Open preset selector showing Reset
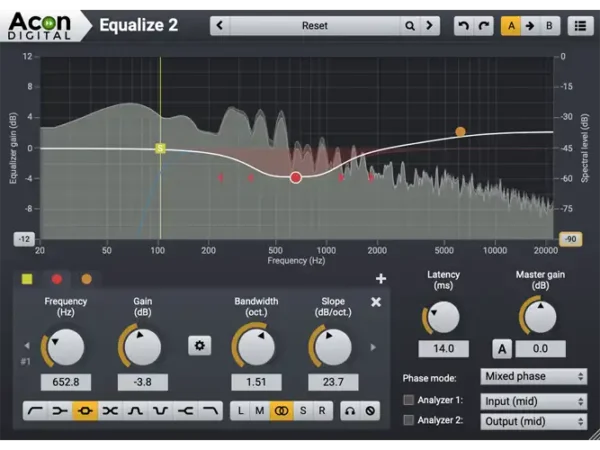Screen dimensions: 600x450 pos(315,26)
